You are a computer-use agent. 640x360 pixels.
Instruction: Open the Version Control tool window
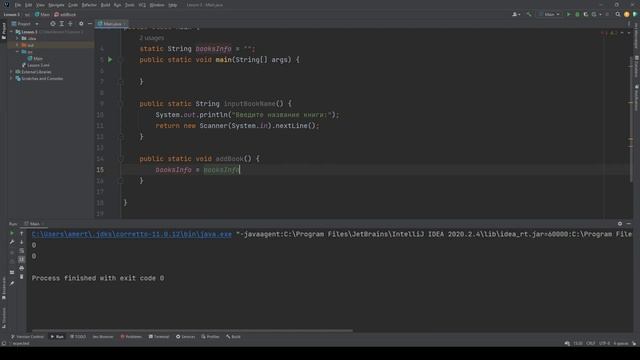click(x=27, y=337)
